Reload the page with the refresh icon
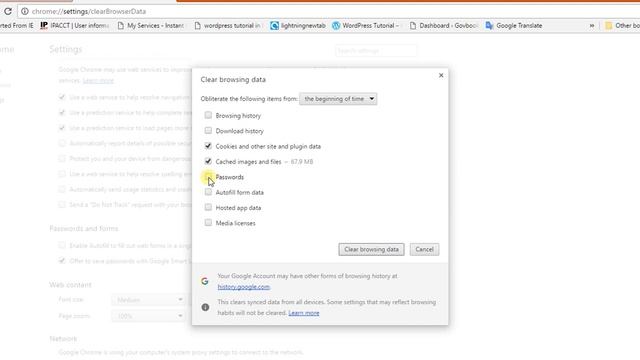 click(x=8, y=11)
